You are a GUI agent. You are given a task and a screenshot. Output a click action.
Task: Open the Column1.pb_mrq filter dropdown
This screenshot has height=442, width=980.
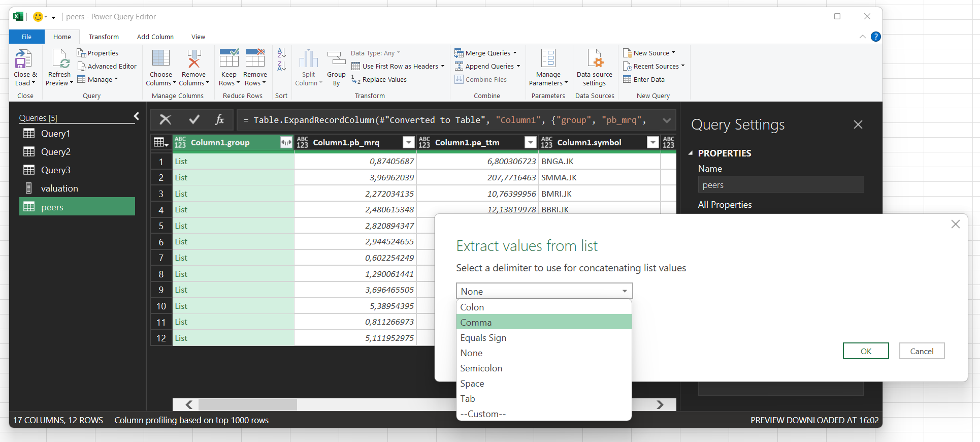pos(408,143)
